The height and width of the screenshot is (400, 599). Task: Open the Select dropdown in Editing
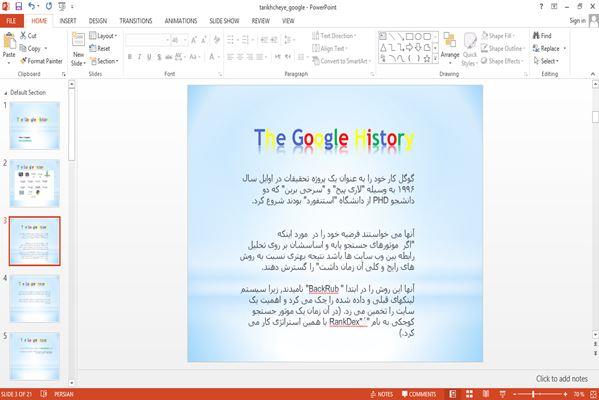[546, 61]
